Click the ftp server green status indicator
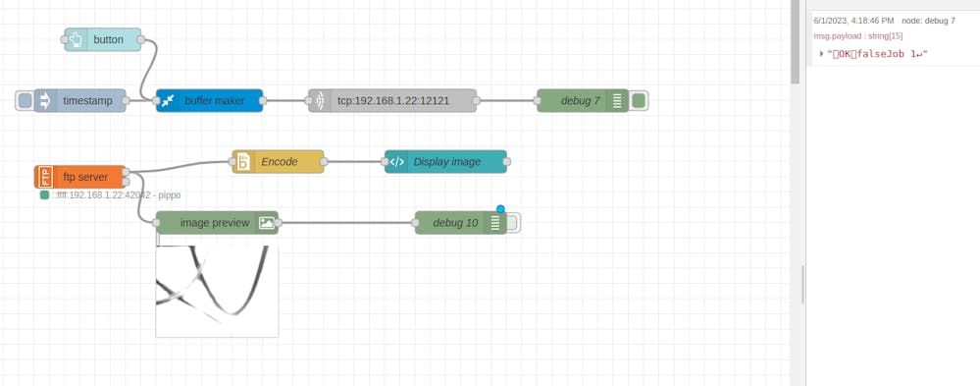Screen dimensions: 980x386 coord(44,195)
